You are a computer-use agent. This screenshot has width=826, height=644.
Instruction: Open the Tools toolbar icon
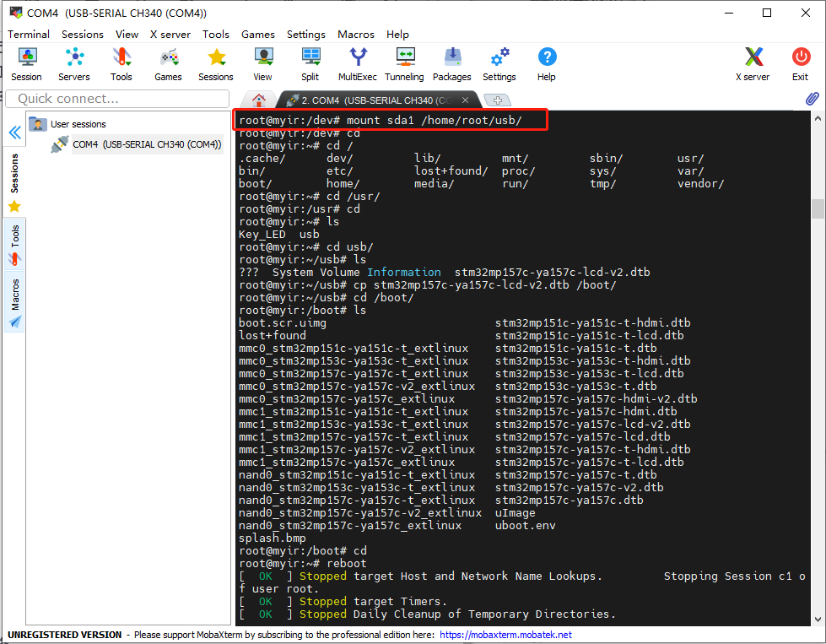pyautogui.click(x=121, y=64)
